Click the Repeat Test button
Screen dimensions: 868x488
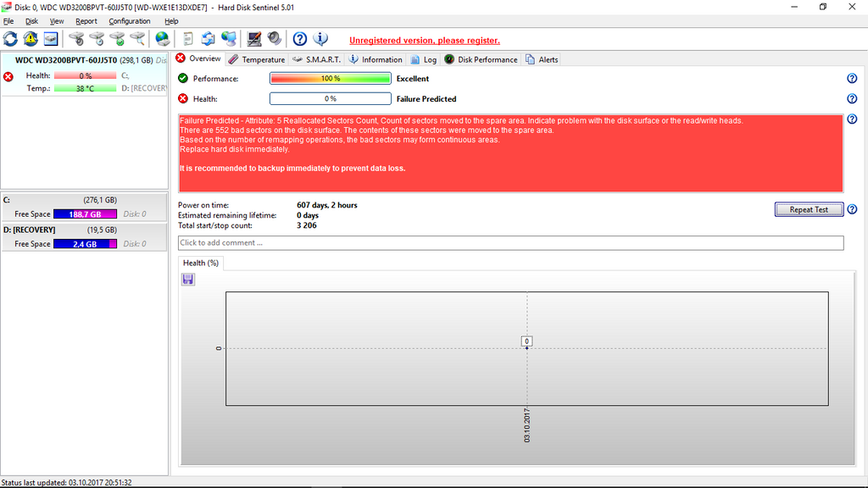tap(809, 209)
